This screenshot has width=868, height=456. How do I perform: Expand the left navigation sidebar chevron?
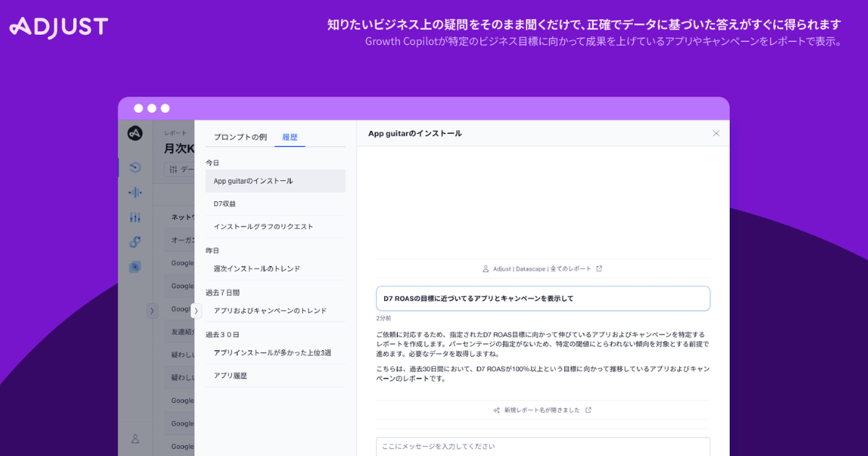152,311
